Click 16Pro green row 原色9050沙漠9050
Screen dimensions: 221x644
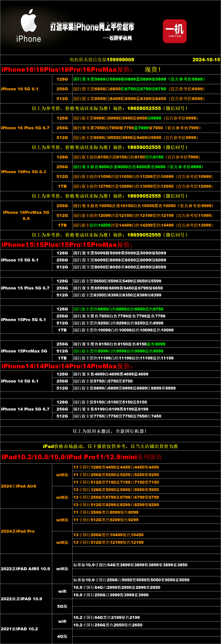point(147,167)
